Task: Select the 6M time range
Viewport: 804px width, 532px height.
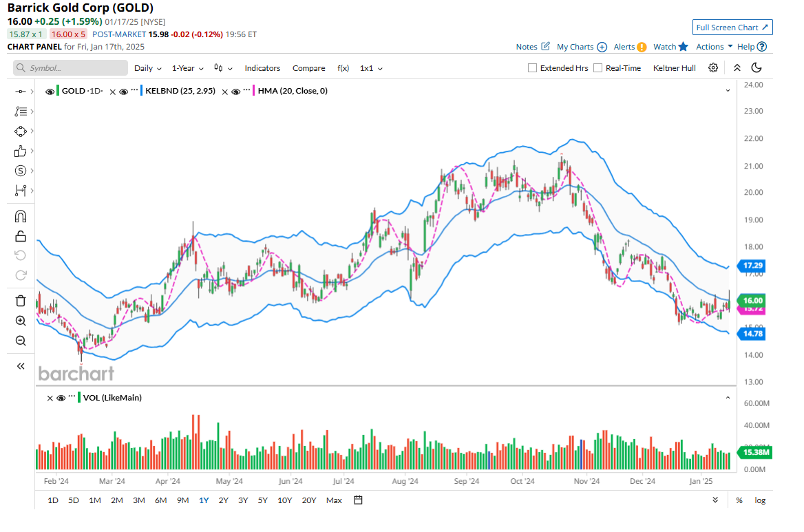Action: click(x=160, y=500)
